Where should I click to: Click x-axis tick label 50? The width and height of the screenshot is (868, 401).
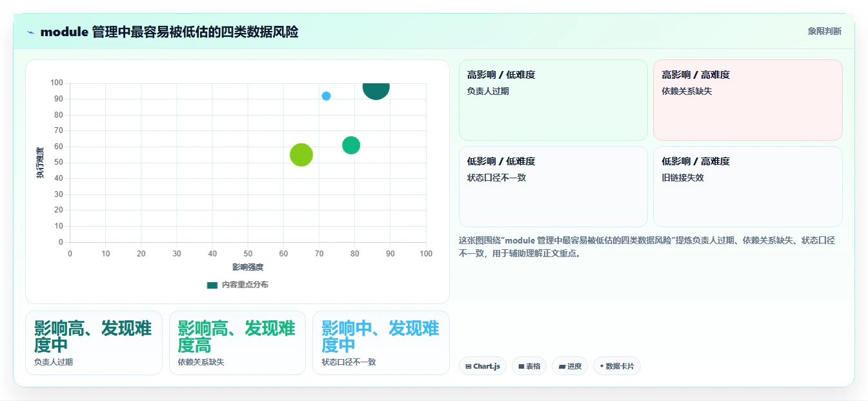[248, 254]
